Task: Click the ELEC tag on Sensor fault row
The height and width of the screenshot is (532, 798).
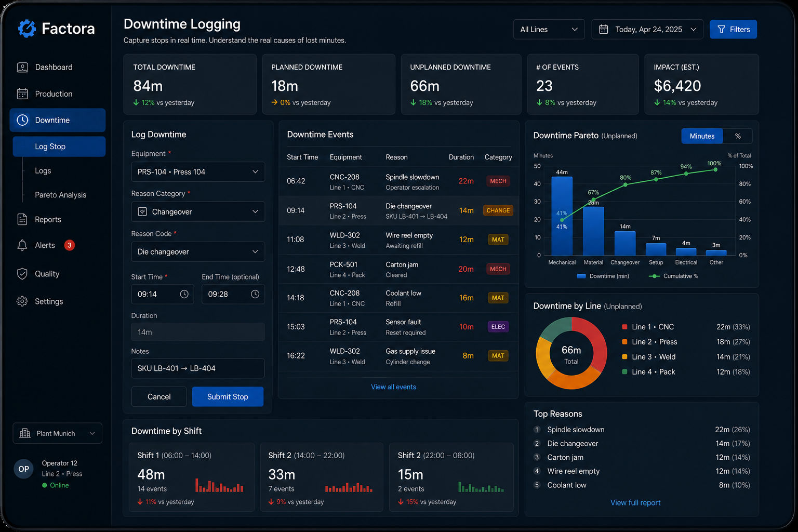Action: (498, 327)
